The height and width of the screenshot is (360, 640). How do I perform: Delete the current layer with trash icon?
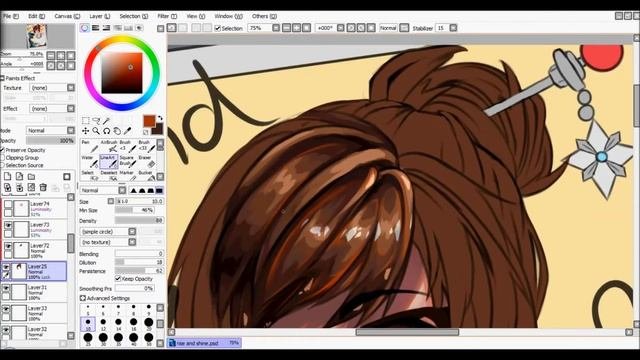43,187
